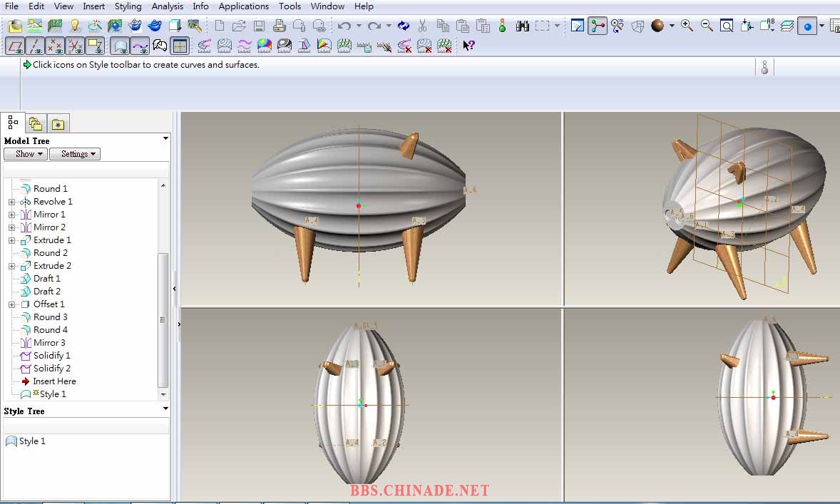Open the What's This help cursor icon

[468, 46]
